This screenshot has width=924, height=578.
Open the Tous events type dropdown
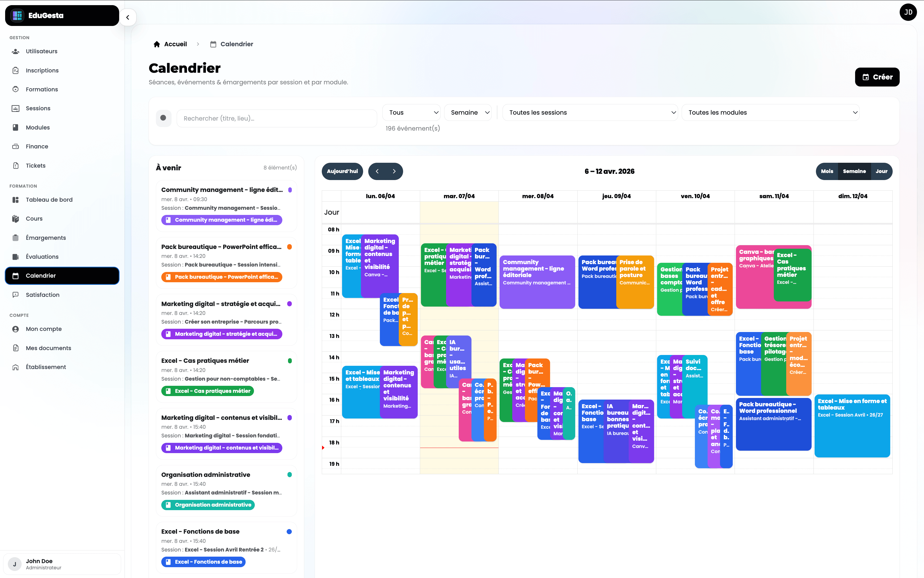[x=411, y=112]
